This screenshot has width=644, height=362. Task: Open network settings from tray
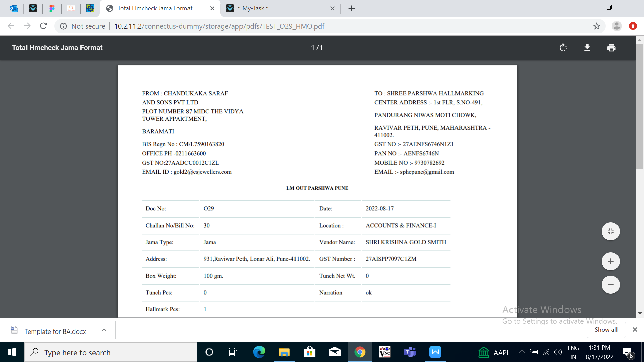[x=546, y=352]
